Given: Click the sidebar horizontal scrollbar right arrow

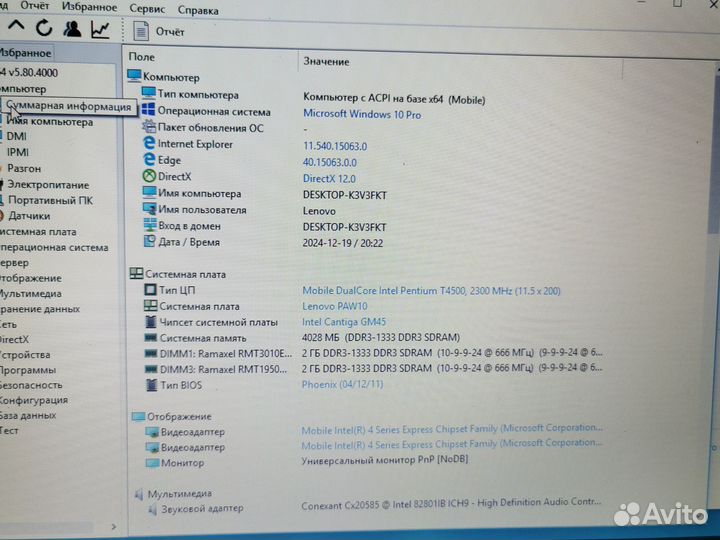Looking at the screenshot, I should point(114,527).
